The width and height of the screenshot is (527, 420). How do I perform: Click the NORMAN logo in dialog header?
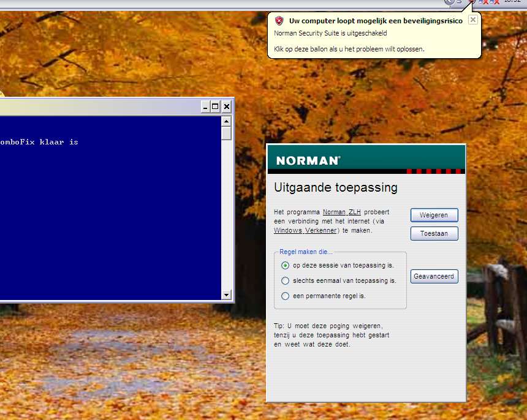[308, 160]
